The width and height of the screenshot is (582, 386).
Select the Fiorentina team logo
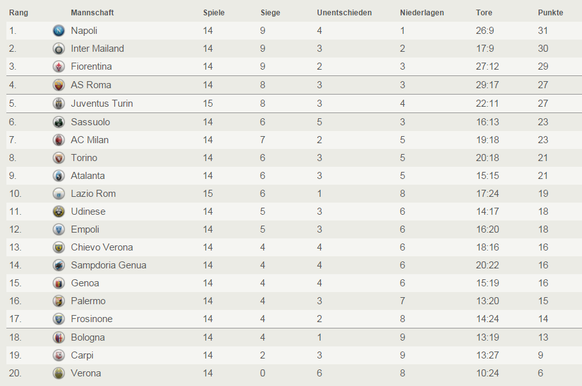click(59, 66)
